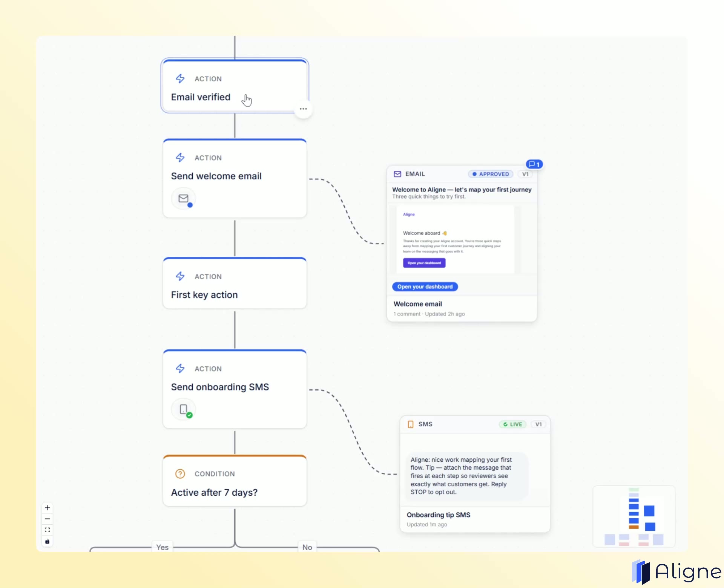724x588 pixels.
Task: Select the Send onboarding SMS node
Action: click(235, 389)
